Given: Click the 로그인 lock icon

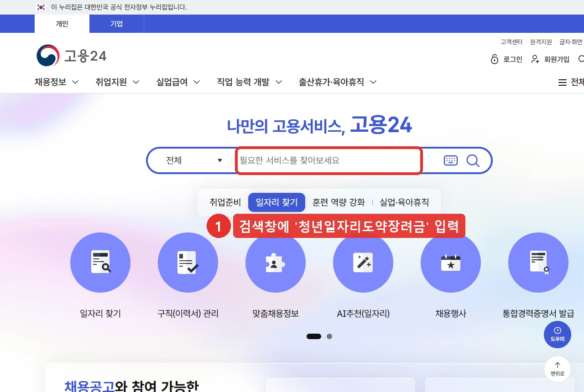Looking at the screenshot, I should [495, 59].
